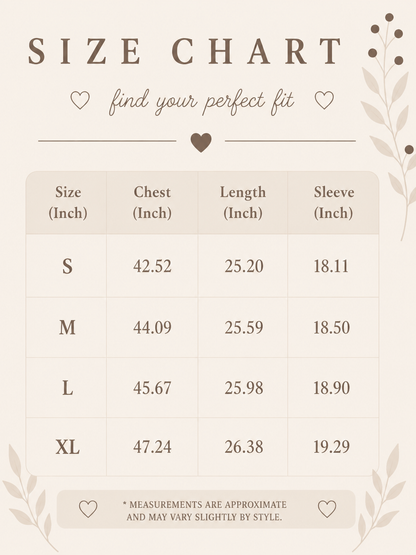Viewport: 416px width, 555px height.
Task: Click the chest value 45.67 for L
Action: (152, 388)
